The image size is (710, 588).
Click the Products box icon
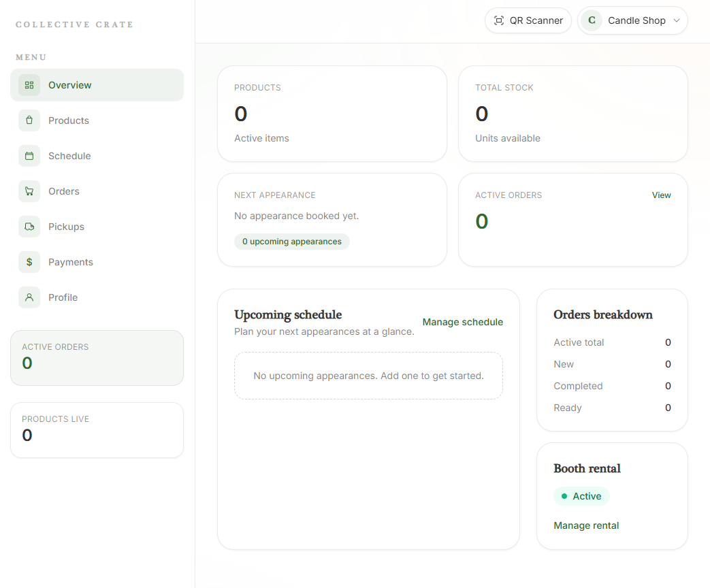click(29, 120)
